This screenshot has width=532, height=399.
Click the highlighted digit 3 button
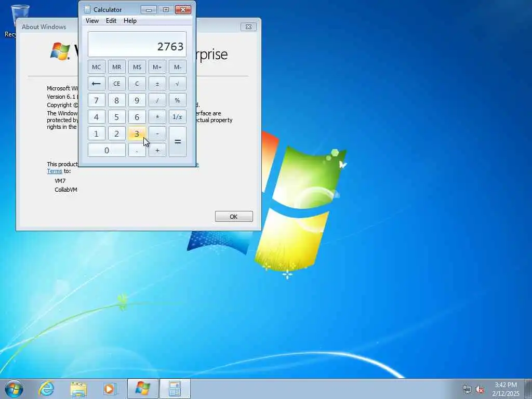(137, 134)
